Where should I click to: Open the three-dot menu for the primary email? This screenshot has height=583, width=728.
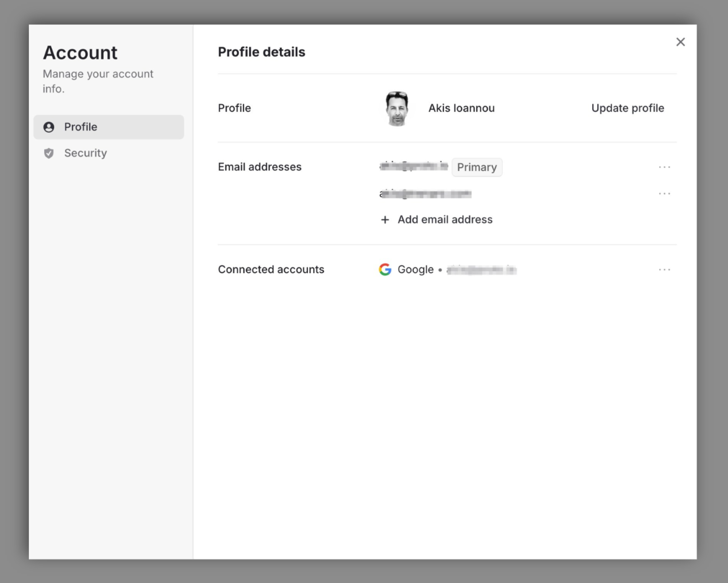664,167
